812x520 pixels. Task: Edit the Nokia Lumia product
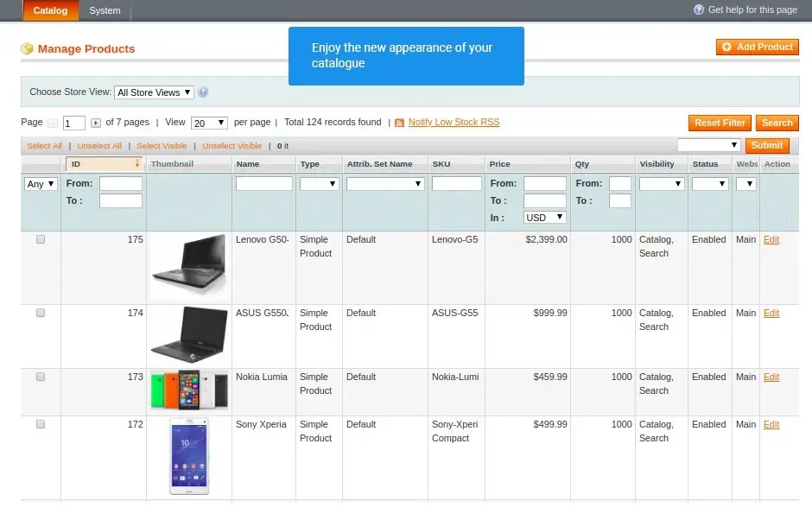click(x=771, y=377)
